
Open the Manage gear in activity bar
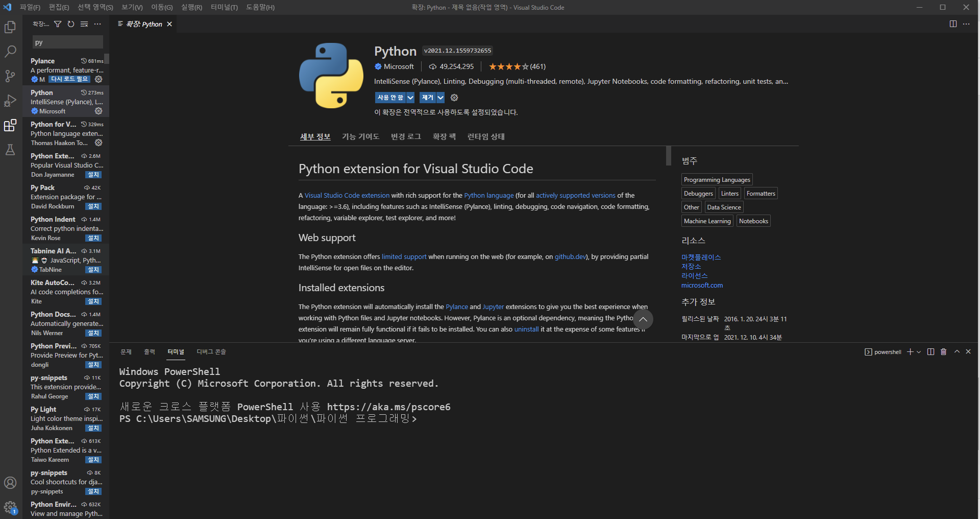point(10,507)
